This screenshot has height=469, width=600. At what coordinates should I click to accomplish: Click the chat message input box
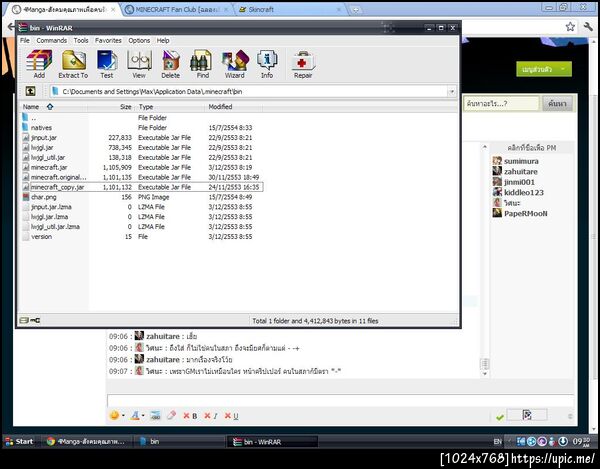[x=340, y=400]
